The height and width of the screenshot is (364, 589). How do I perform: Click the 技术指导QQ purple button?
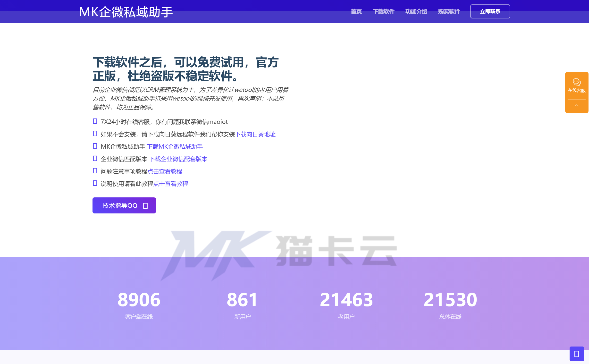coord(124,205)
